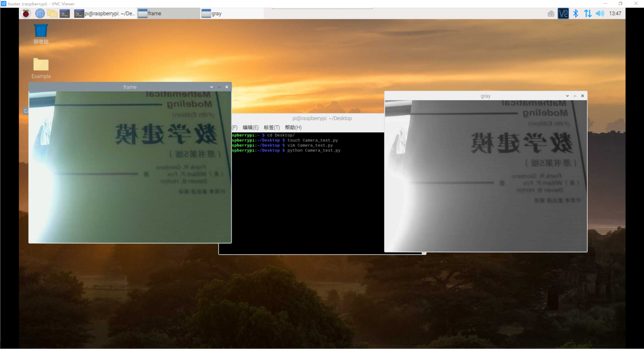644x349 pixels.
Task: Switch to the frame window taskbar entry
Action: (x=168, y=13)
